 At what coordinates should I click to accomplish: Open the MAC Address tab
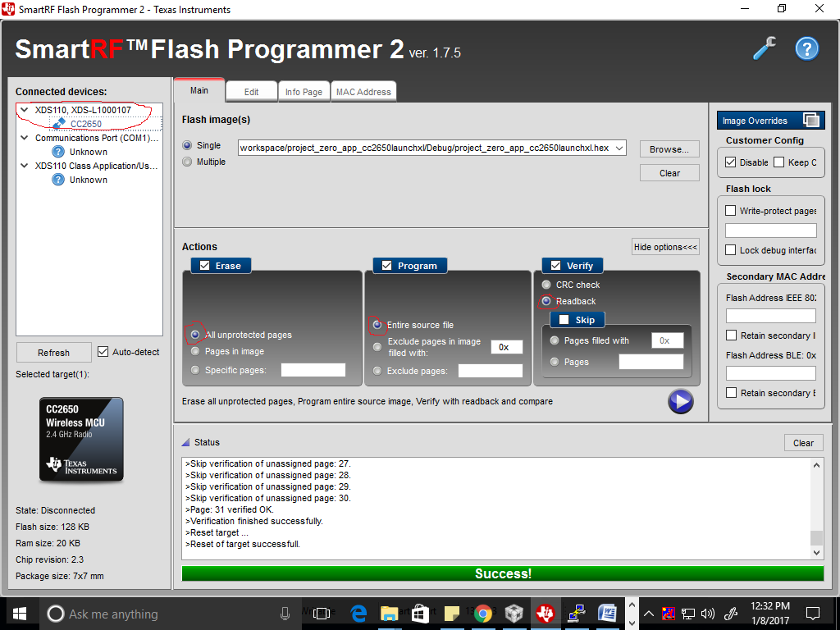tap(363, 92)
